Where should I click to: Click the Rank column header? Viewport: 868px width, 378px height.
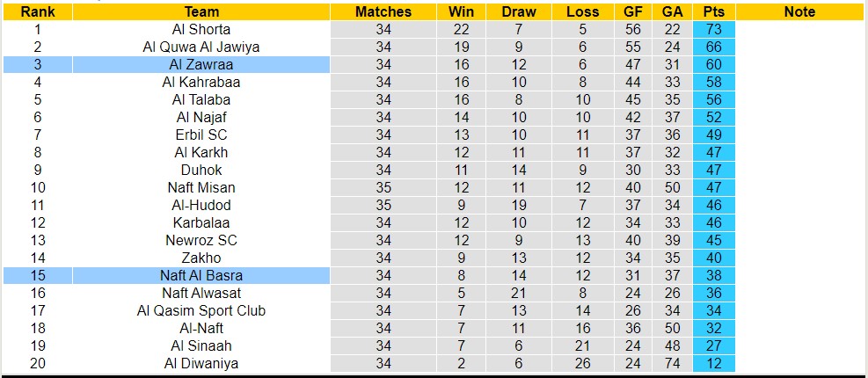pyautogui.click(x=37, y=11)
